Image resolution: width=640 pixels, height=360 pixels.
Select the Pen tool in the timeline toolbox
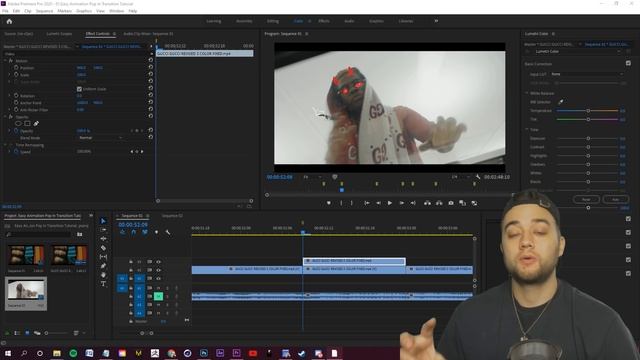103,266
